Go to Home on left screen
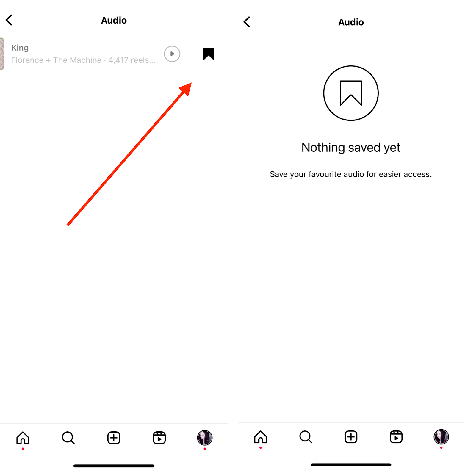Image resolution: width=476 pixels, height=476 pixels. [x=23, y=438]
